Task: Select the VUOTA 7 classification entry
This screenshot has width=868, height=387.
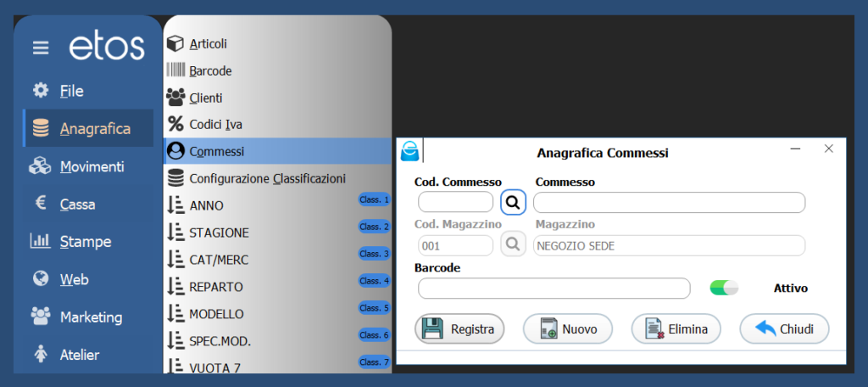Action: 277,364
